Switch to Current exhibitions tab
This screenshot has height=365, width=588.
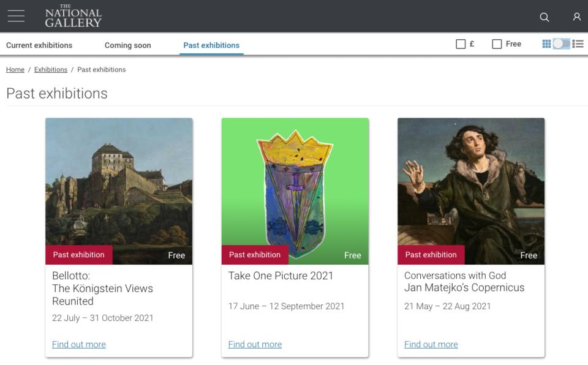39,45
